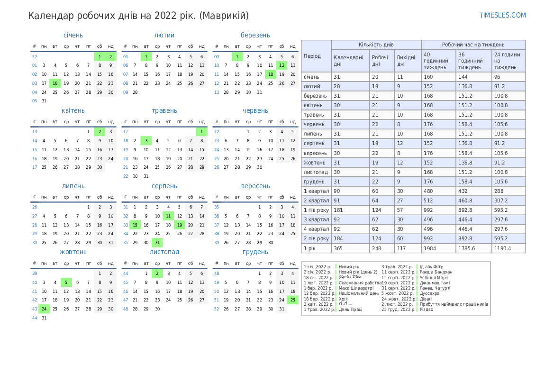Click week number 35 in the вересень calendar
The image size is (554, 392).
coord(217,207)
